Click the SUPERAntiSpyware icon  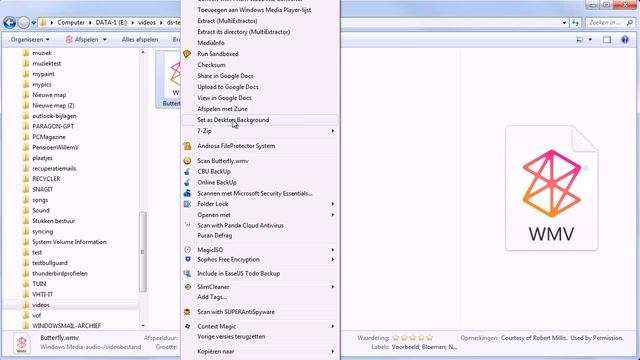point(187,312)
